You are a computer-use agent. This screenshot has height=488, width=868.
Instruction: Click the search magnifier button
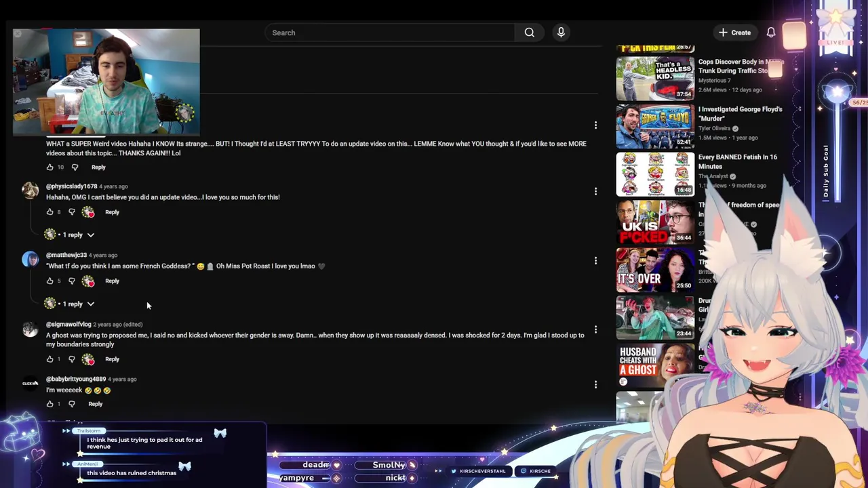530,33
